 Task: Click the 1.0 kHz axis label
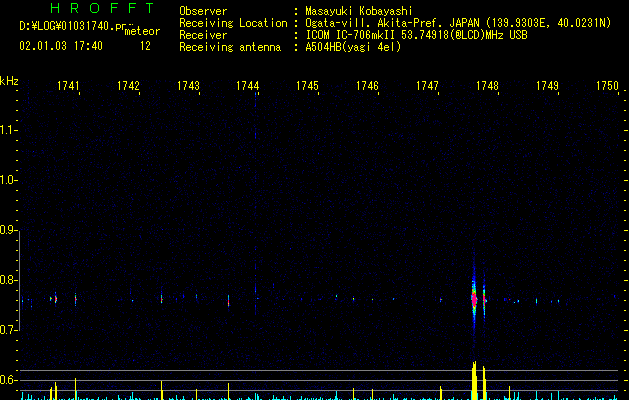(8, 180)
